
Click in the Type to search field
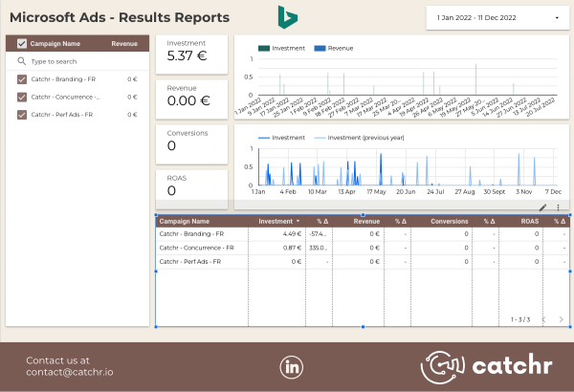pyautogui.click(x=77, y=61)
